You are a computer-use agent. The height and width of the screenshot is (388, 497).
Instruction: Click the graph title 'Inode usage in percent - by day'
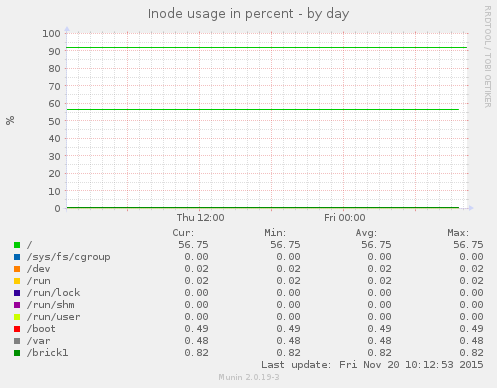(x=248, y=14)
